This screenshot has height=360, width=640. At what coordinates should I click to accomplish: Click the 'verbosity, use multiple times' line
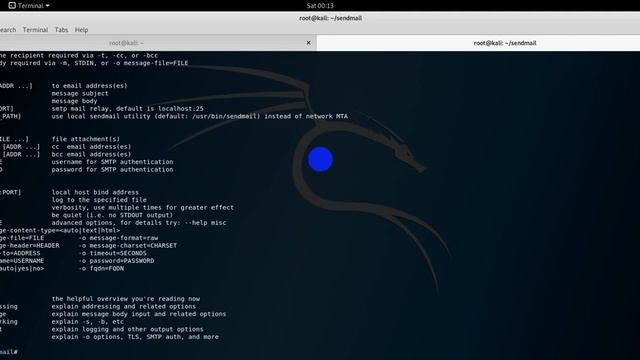coord(143,208)
